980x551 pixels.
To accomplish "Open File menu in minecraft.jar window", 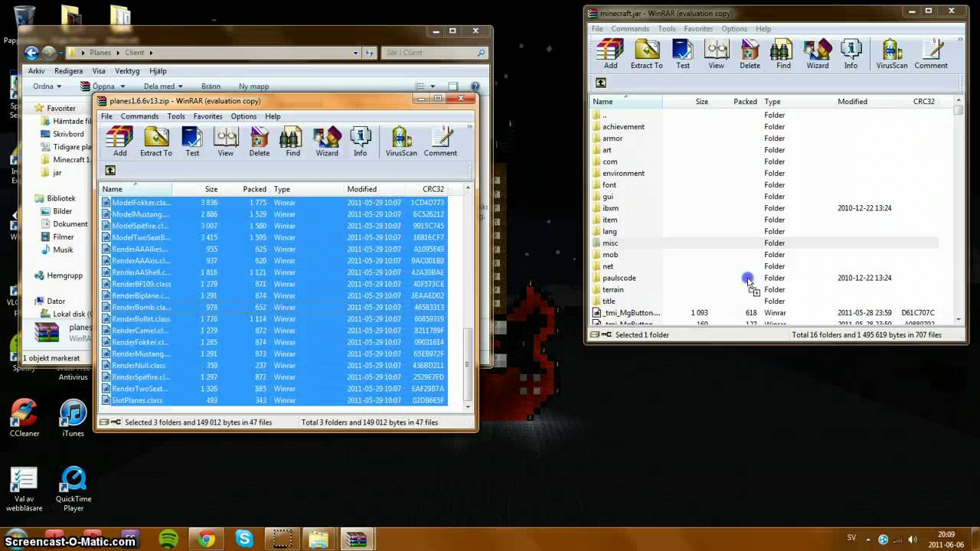I will pos(597,29).
